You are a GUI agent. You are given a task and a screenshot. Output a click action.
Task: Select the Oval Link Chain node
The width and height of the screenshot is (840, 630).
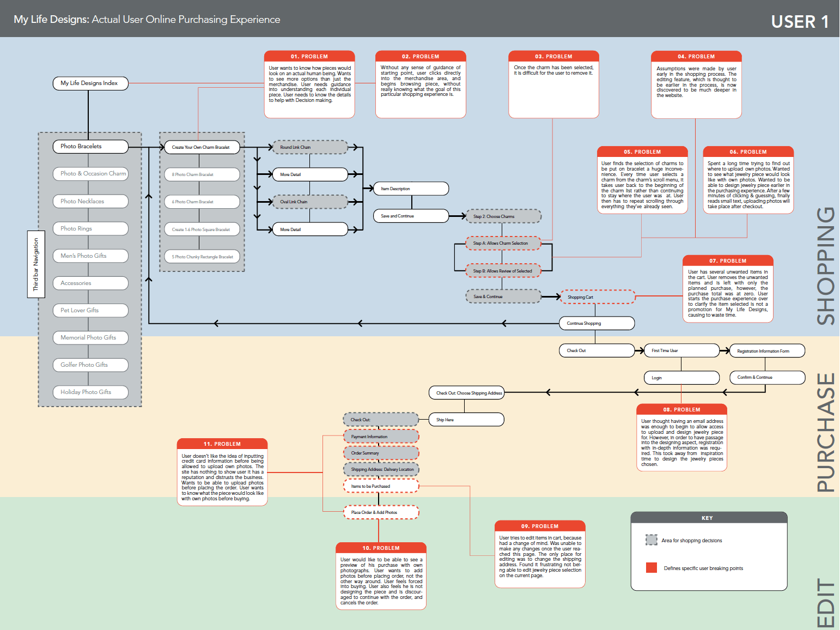coord(310,202)
